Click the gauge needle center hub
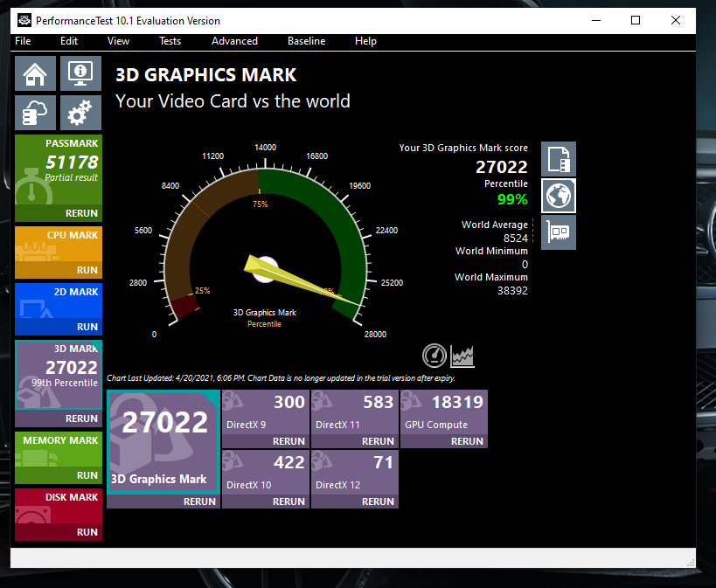 (x=265, y=269)
